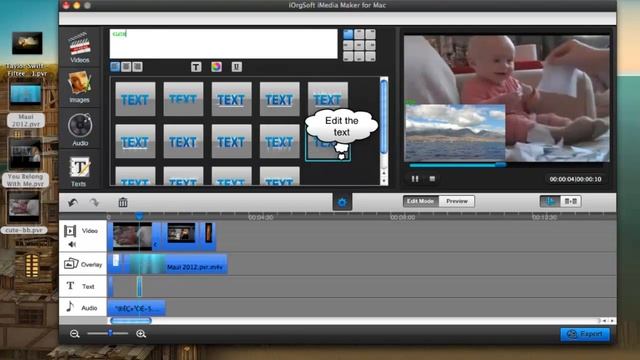Select the Text track header
The image size is (640, 360).
tap(83, 286)
